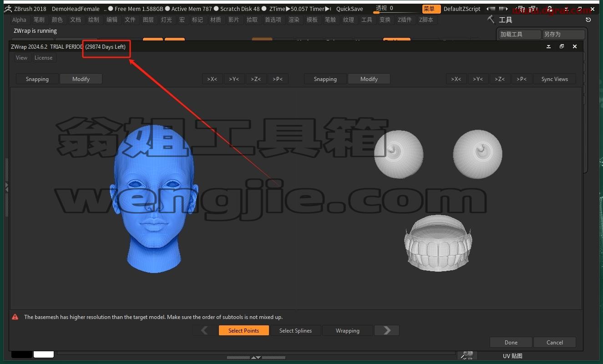Viewport: 603px width, 364px height.
Task: Toggle right viewport Snapping
Action: [325, 79]
